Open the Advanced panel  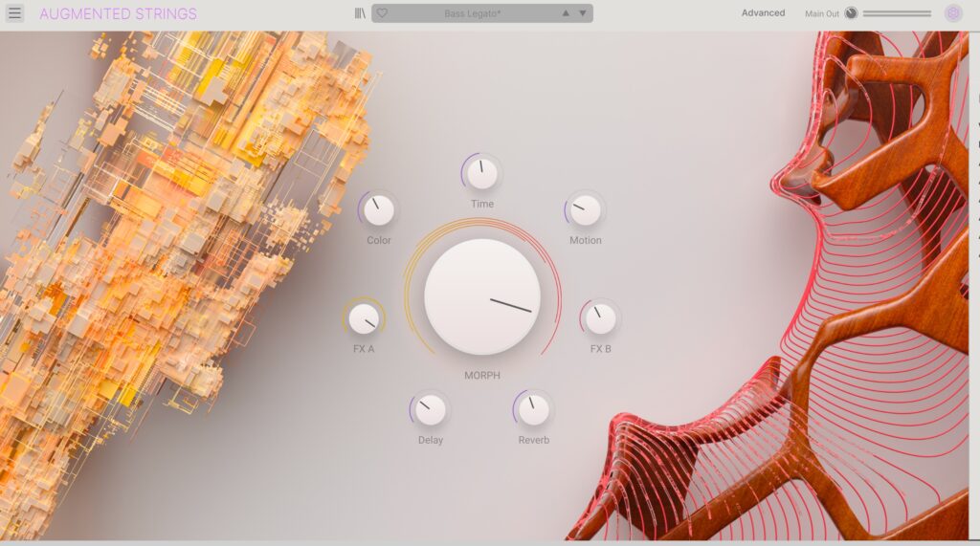763,13
